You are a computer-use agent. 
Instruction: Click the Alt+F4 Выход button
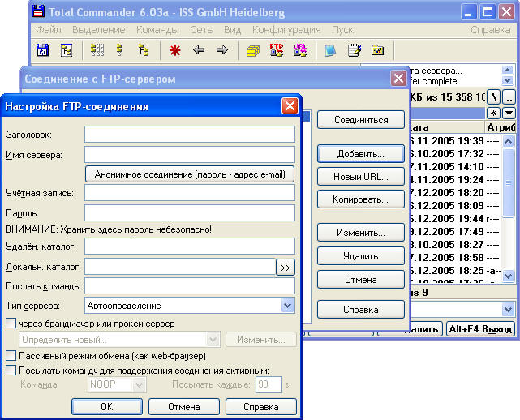click(480, 329)
